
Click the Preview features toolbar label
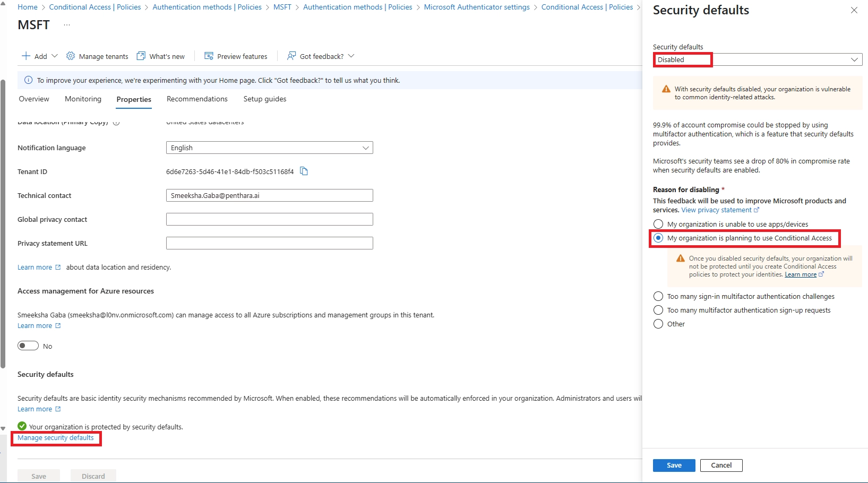pos(242,56)
